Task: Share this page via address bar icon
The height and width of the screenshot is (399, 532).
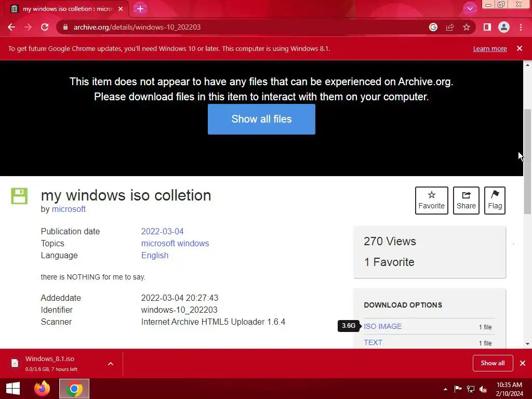Action: pos(450,27)
